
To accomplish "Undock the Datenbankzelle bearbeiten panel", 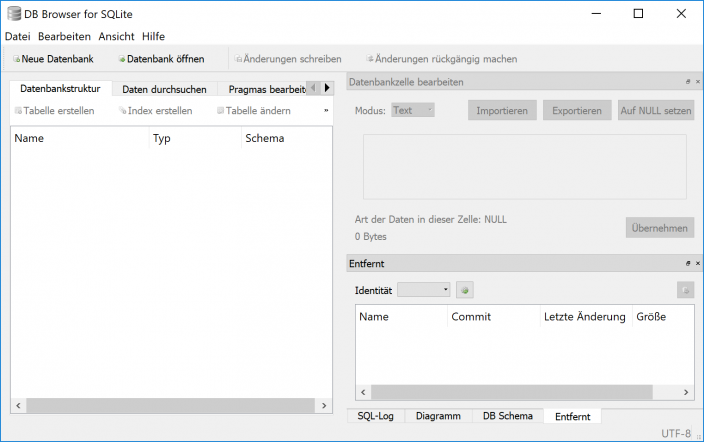I will tap(687, 82).
